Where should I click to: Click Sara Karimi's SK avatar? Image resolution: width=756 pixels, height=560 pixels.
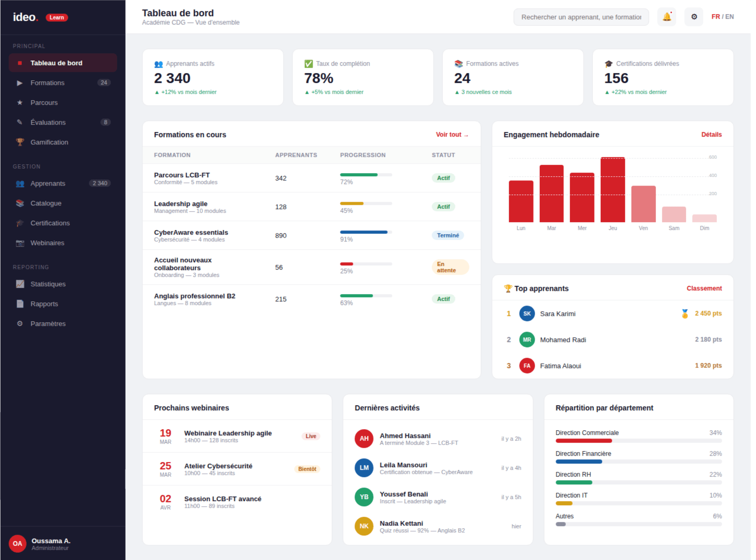(527, 313)
